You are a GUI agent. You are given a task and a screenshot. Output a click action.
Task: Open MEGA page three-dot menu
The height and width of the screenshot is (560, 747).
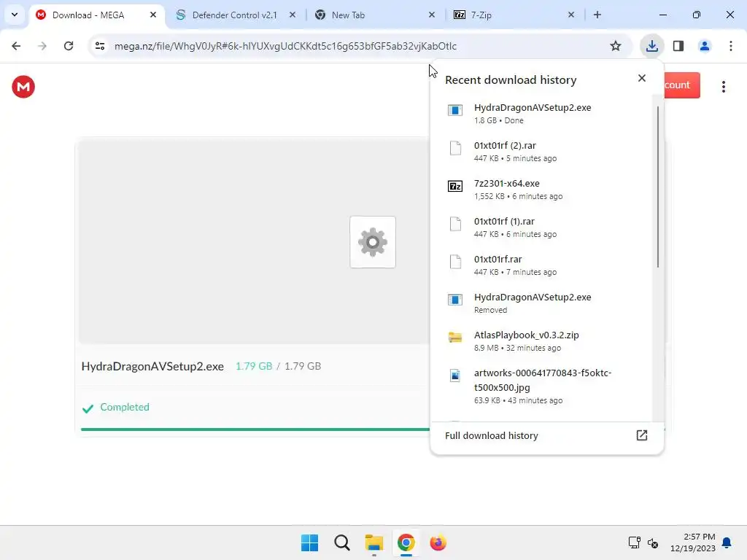tap(723, 87)
